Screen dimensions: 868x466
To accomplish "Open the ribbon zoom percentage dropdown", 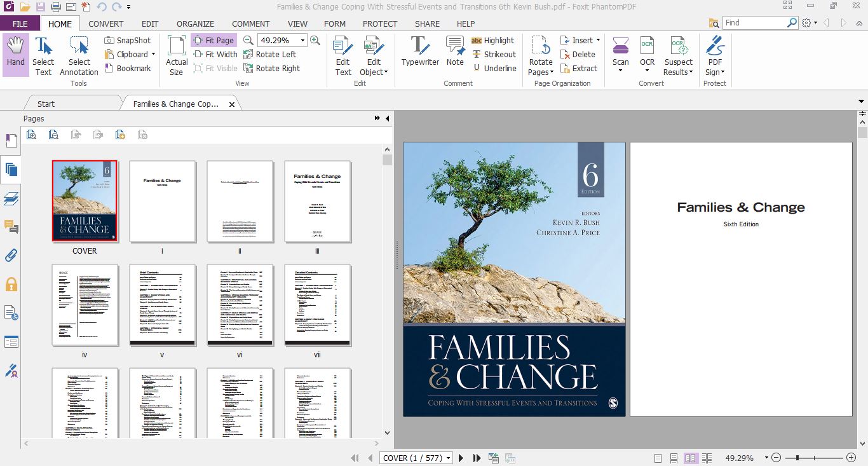I will 302,40.
